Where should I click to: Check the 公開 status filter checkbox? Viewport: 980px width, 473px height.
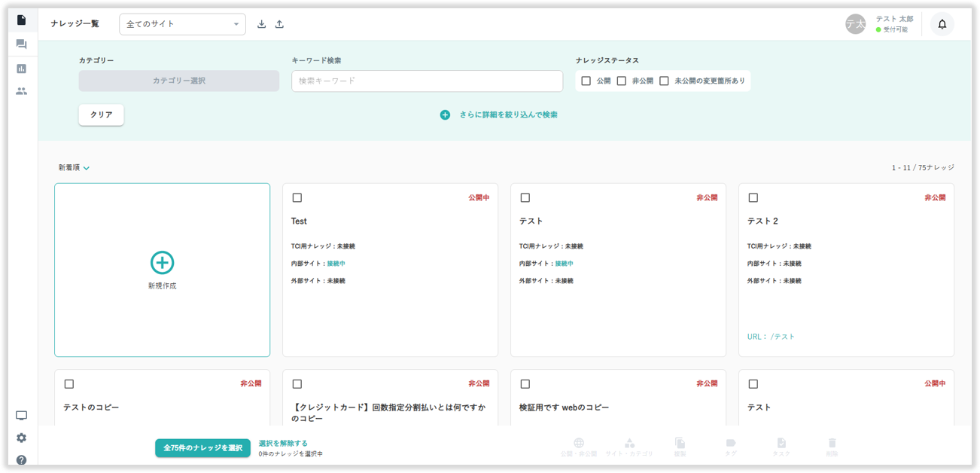(x=586, y=81)
